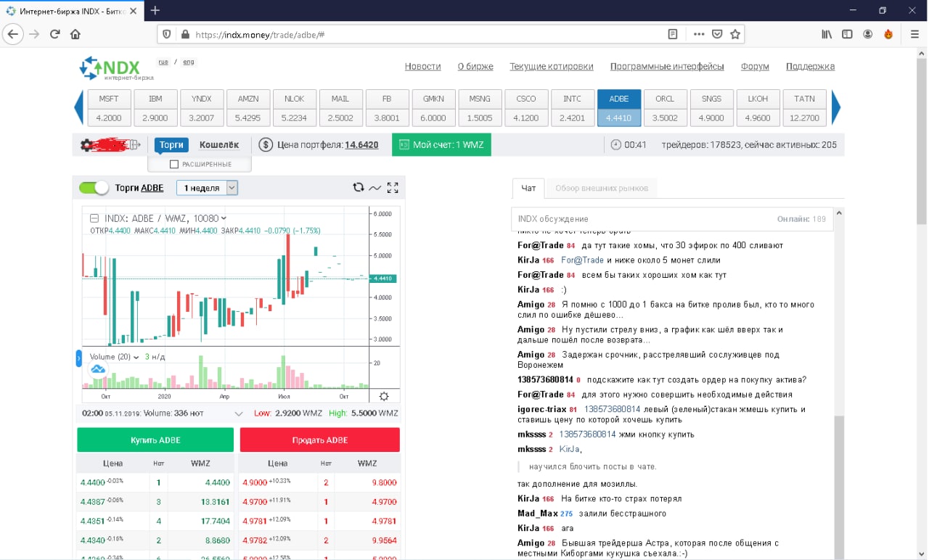Image resolution: width=929 pixels, height=560 pixels.
Task: Click portfolio value 14.6420
Action: pyautogui.click(x=361, y=145)
